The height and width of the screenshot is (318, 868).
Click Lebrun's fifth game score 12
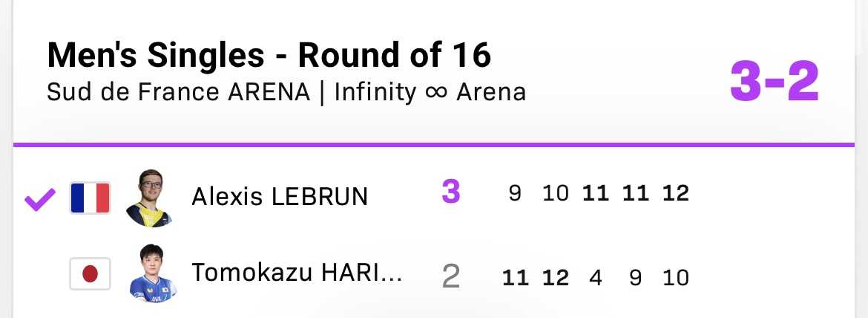[x=676, y=193]
